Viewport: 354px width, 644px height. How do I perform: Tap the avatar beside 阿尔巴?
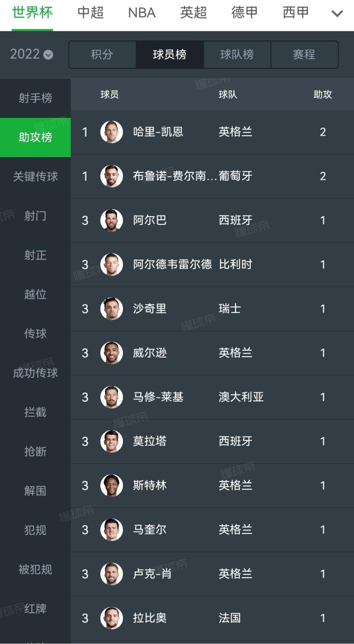tap(112, 220)
